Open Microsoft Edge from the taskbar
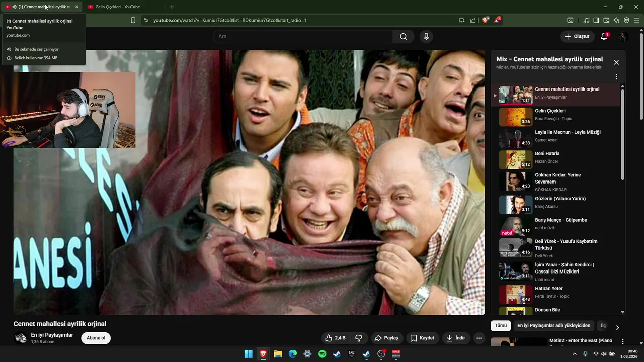The image size is (644, 362). pos(293,354)
